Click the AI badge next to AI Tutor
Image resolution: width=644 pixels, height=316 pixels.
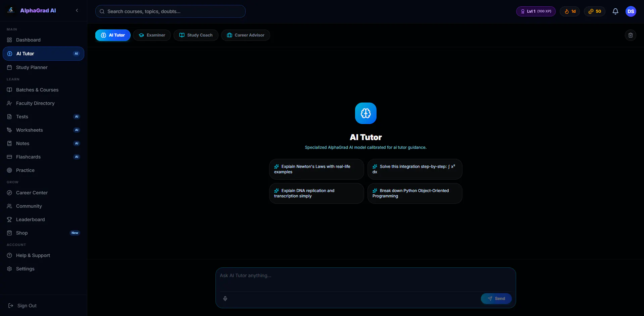76,54
